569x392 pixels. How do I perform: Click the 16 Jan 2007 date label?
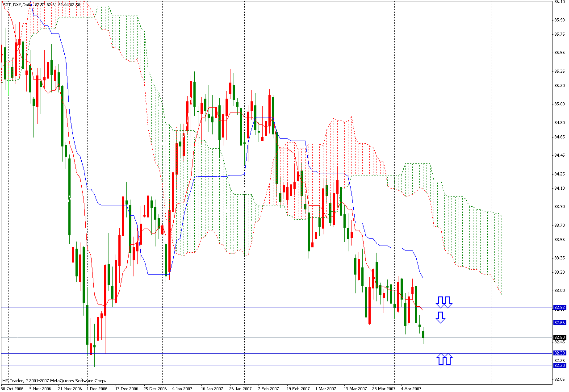click(212, 388)
